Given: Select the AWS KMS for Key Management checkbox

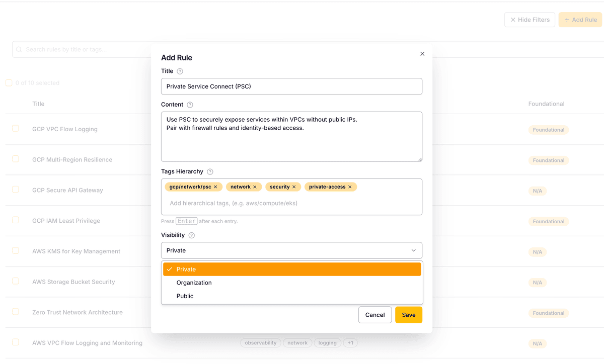Looking at the screenshot, I should tap(16, 250).
